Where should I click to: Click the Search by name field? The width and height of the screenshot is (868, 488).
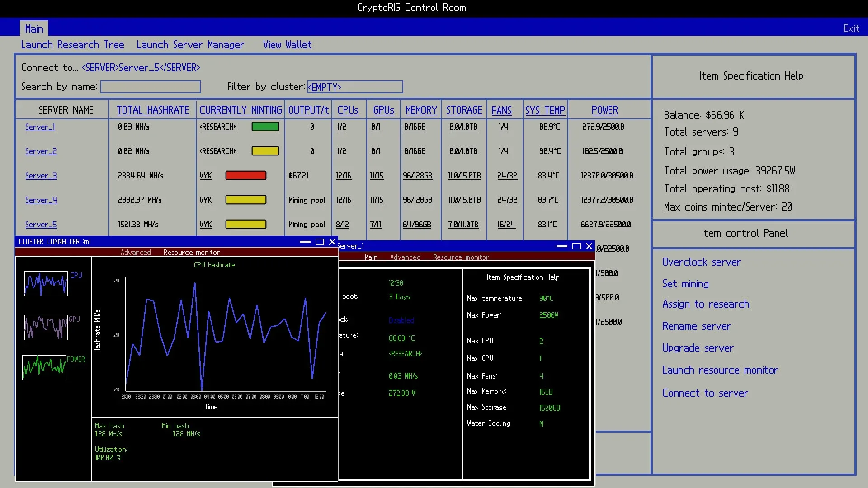pos(150,87)
